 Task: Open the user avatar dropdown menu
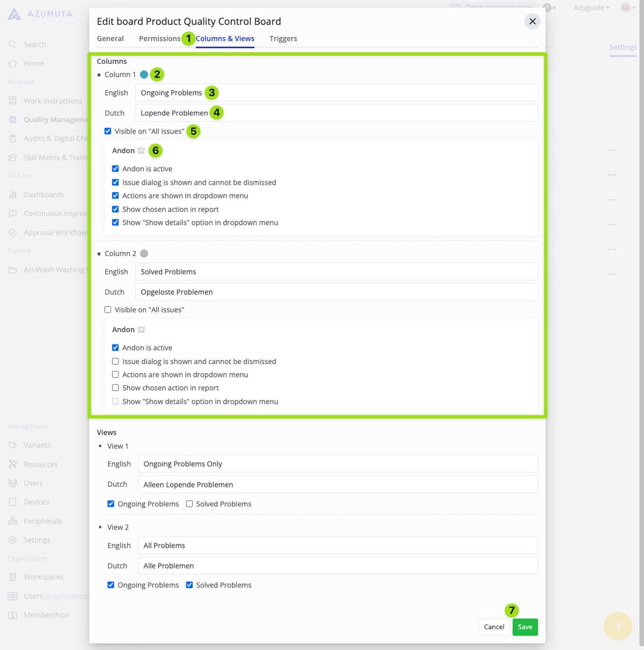627,8
